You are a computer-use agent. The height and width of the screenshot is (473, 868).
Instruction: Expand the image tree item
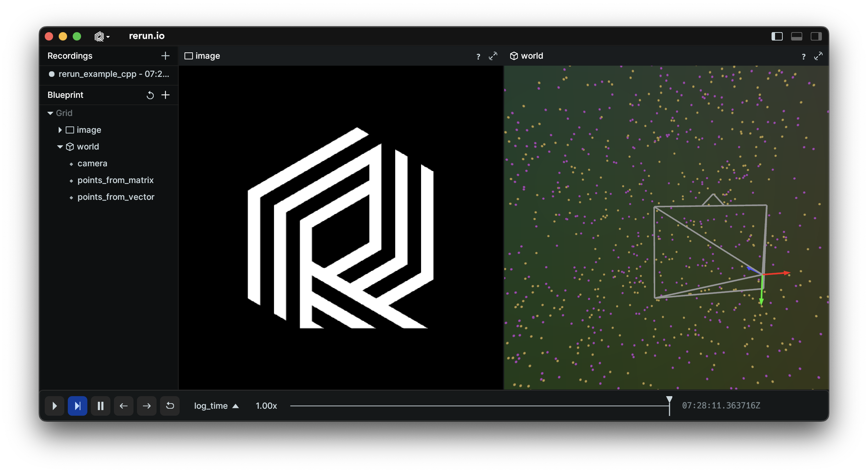(60, 130)
